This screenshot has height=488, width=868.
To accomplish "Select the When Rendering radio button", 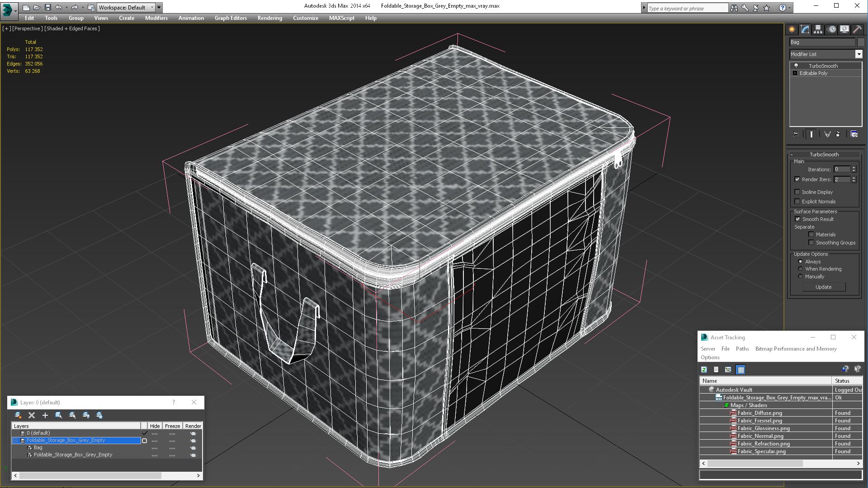I will pos(800,269).
